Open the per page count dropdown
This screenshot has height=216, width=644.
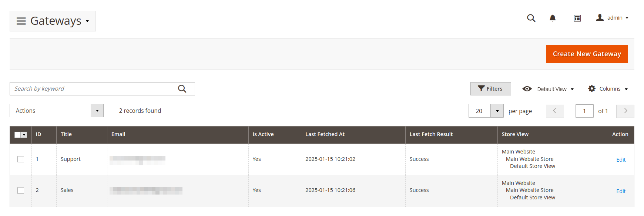[497, 111]
